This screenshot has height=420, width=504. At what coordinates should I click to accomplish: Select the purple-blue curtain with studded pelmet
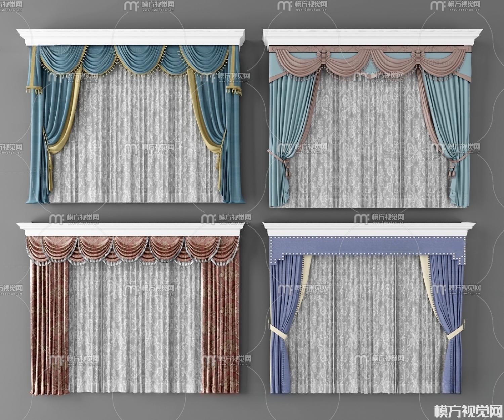[370, 309]
